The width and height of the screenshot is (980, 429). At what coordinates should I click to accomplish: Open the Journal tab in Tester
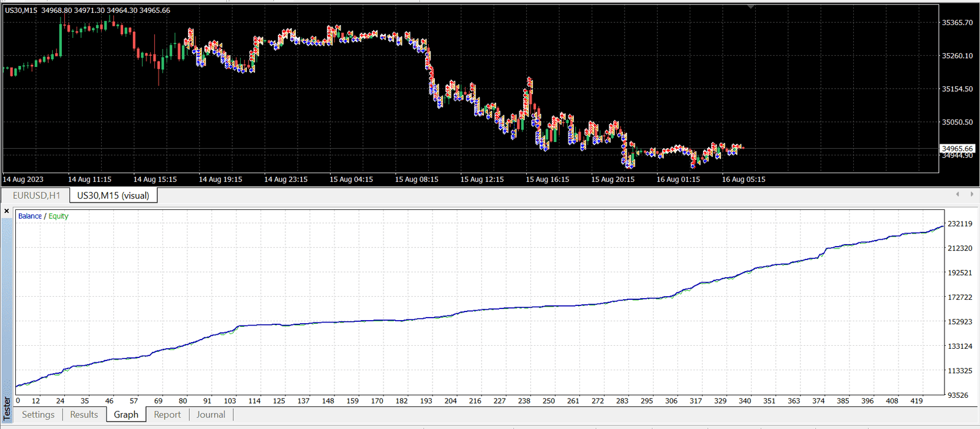click(x=211, y=414)
